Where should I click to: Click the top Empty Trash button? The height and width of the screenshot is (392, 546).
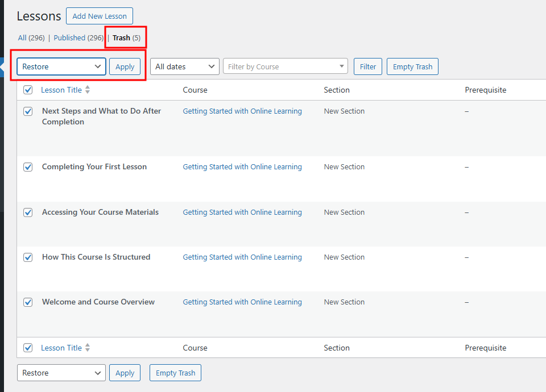pos(412,66)
